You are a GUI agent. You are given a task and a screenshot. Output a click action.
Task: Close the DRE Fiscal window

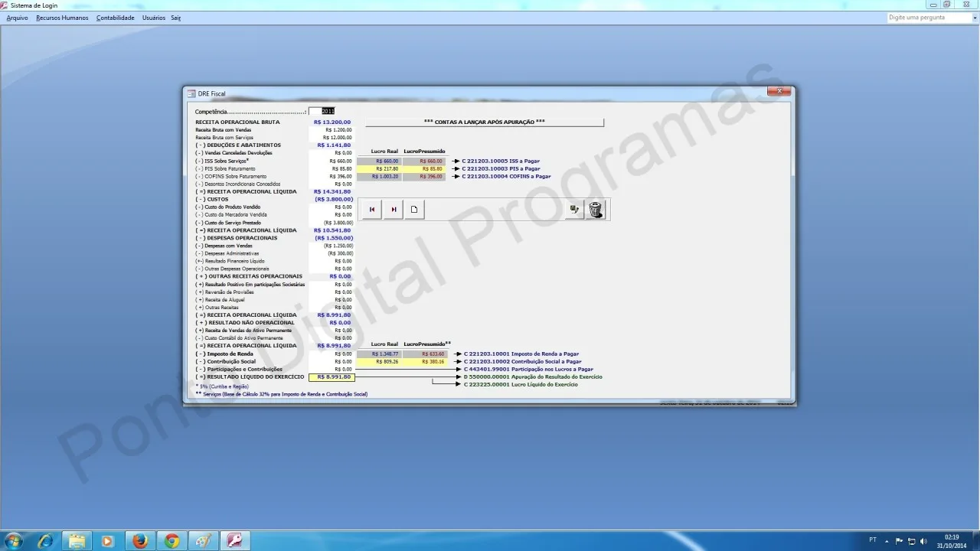[779, 91]
